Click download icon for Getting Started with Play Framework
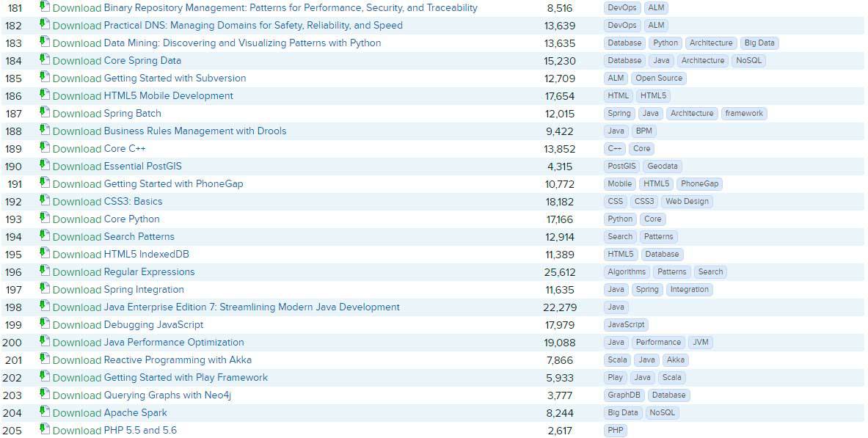Screen dimensions: 868x438 point(45,376)
